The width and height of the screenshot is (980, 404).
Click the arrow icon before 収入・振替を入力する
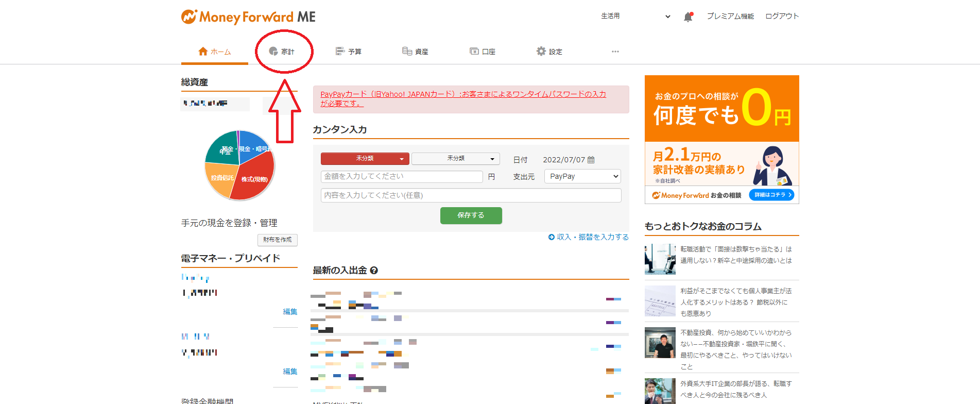[x=552, y=237]
